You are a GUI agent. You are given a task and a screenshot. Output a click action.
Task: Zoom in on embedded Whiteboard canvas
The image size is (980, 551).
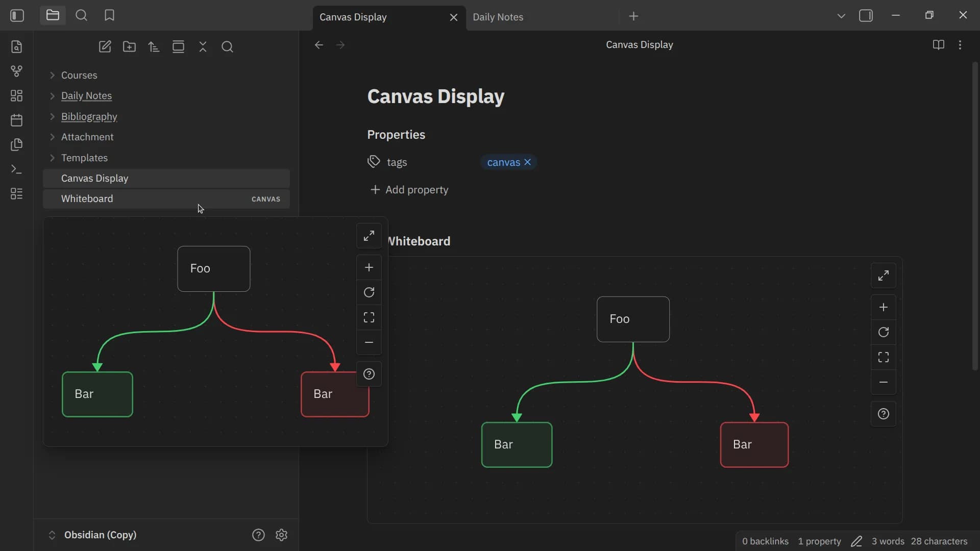(884, 307)
